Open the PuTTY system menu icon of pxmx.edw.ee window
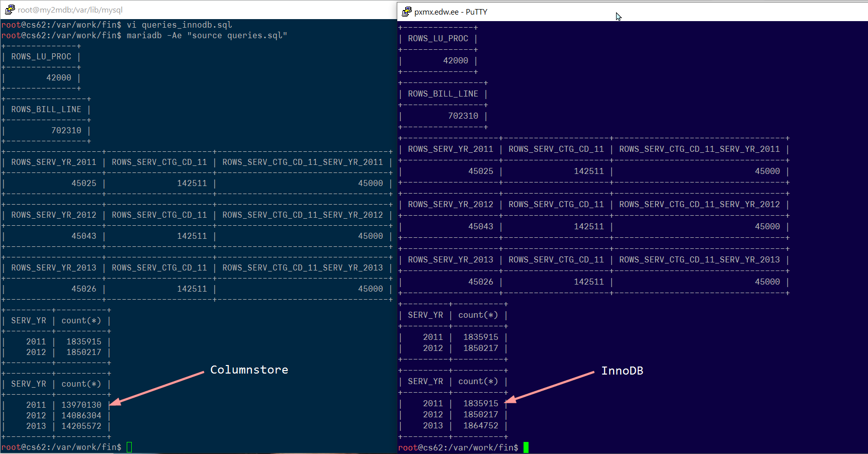 click(x=406, y=12)
